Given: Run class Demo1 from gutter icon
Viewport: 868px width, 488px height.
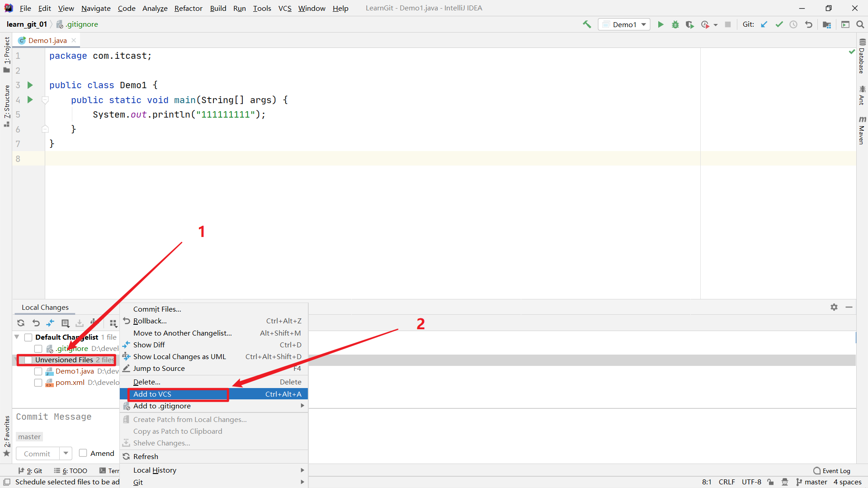Looking at the screenshot, I should pos(30,85).
